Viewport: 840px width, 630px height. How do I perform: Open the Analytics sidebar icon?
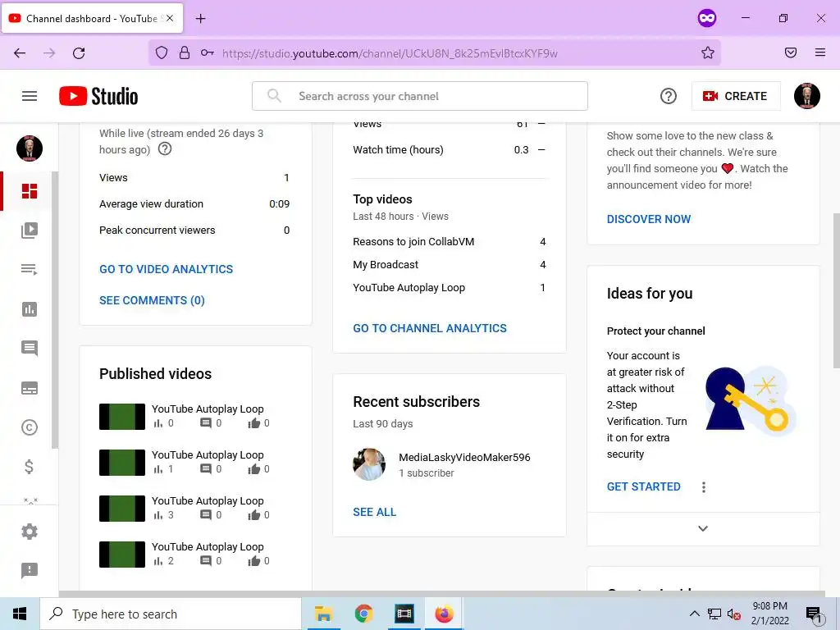30,309
